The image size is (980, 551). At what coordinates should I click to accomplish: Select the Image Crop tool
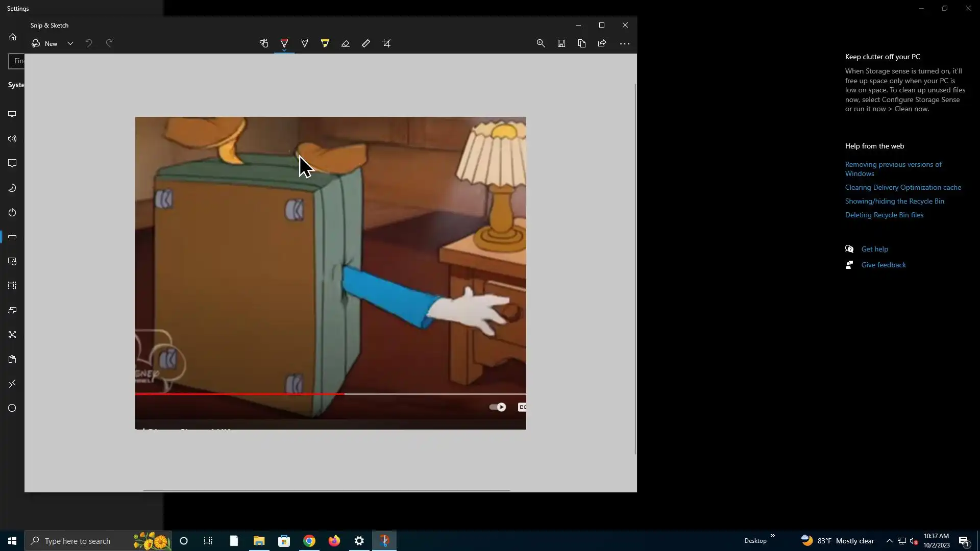click(386, 43)
